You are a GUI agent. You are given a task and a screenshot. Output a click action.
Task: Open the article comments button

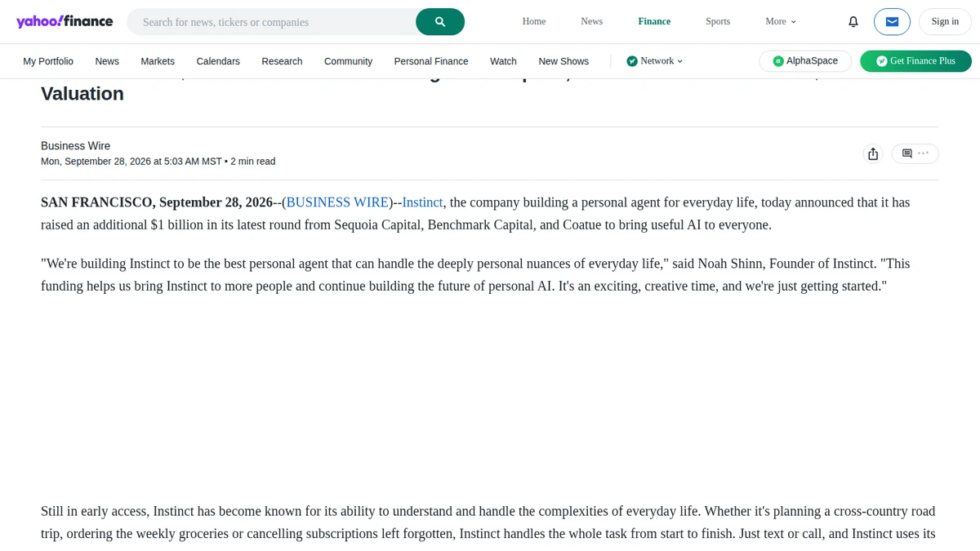[915, 153]
